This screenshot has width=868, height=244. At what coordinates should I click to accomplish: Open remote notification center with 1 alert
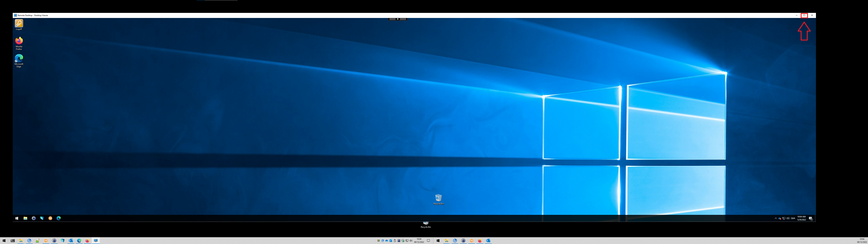(x=811, y=218)
